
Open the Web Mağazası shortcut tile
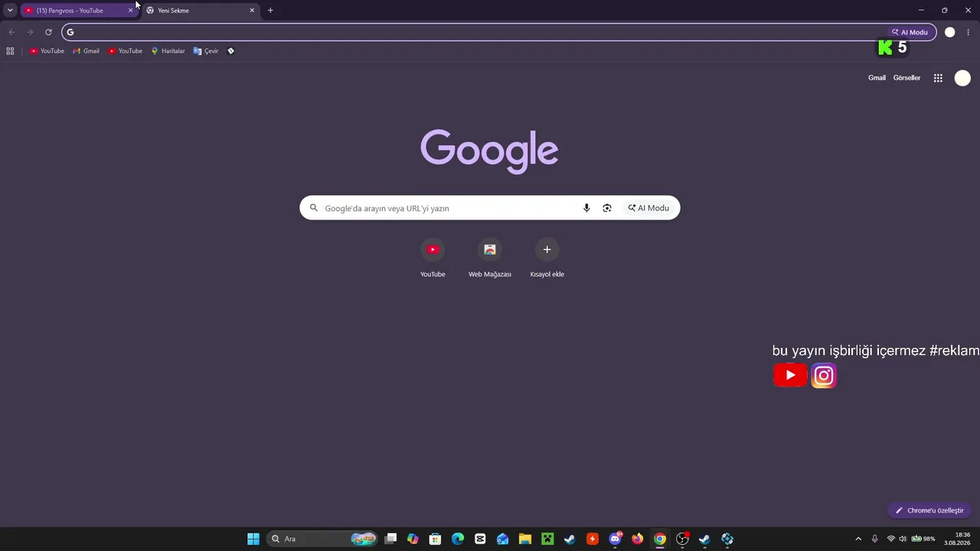[490, 259]
